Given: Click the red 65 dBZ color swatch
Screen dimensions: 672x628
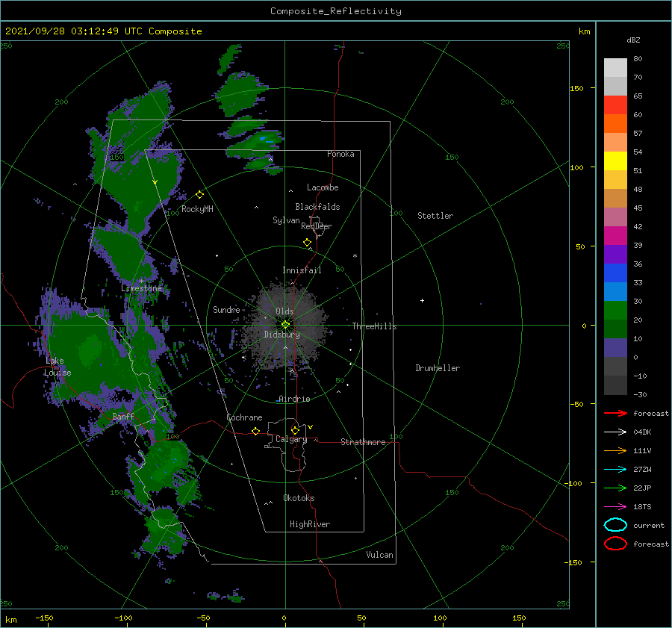Looking at the screenshot, I should (615, 105).
